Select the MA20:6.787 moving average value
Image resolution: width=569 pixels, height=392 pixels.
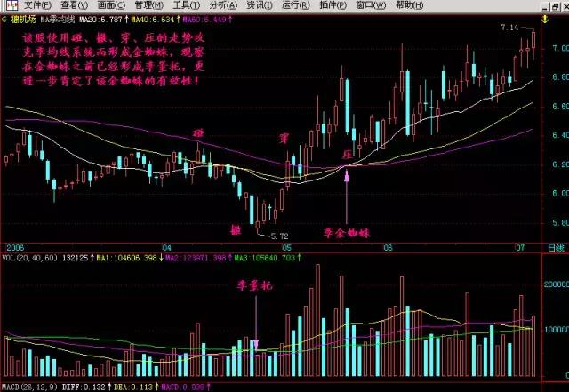click(100, 20)
